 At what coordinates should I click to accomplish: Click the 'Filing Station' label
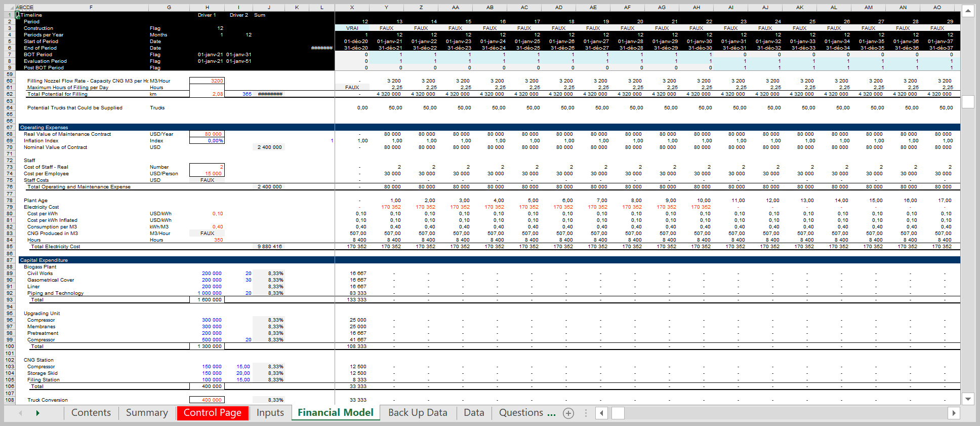44,380
